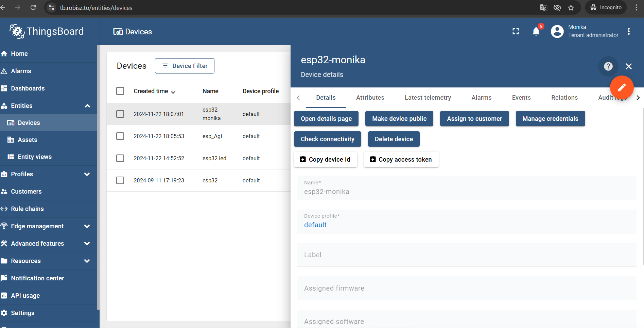
Task: Toggle fullscreen mode icon
Action: pyautogui.click(x=516, y=32)
